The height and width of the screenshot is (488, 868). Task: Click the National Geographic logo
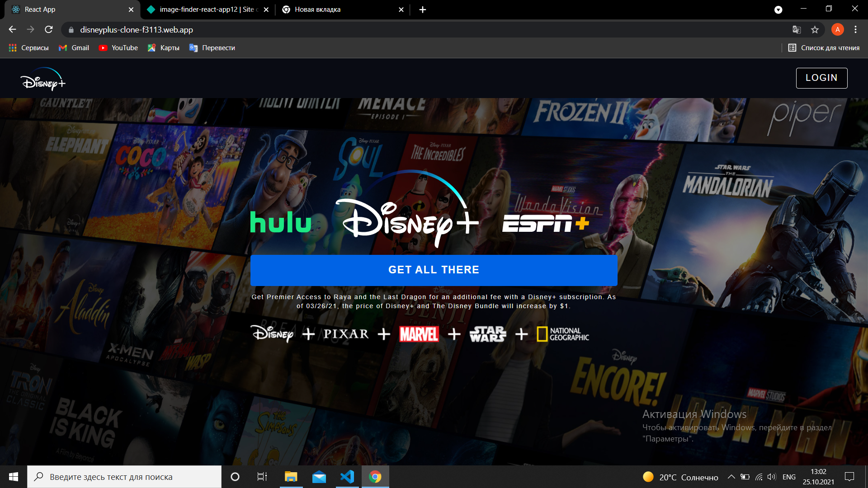point(563,334)
